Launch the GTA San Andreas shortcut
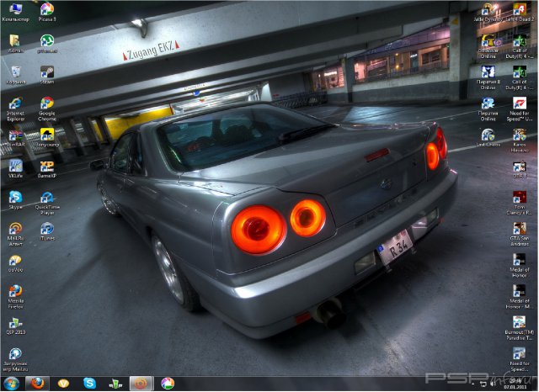Viewport: 539px width, 392px height. tap(520, 228)
